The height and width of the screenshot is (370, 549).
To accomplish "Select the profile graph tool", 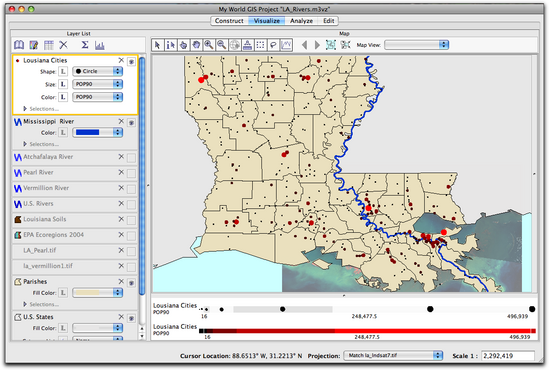I will 286,45.
